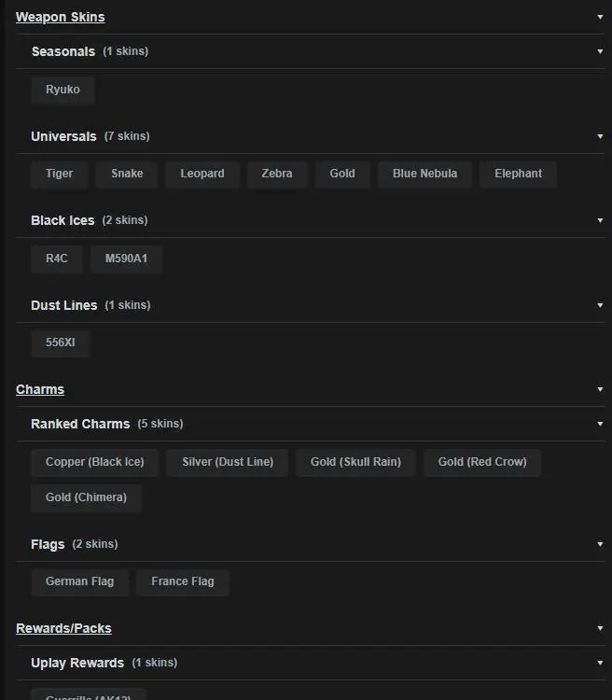Viewport: 612px width, 700px height.
Task: Pick the R4C Black Ice skin
Action: pos(57,259)
